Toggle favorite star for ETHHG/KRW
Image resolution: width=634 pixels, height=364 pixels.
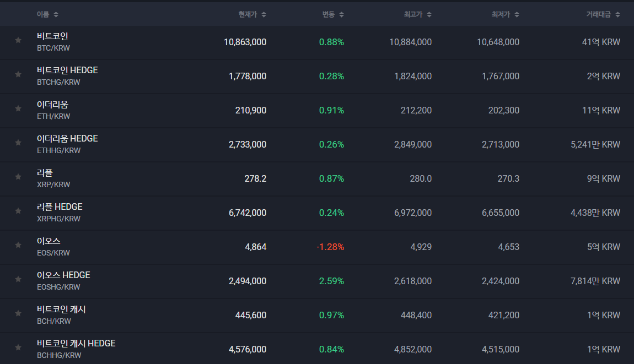click(18, 143)
